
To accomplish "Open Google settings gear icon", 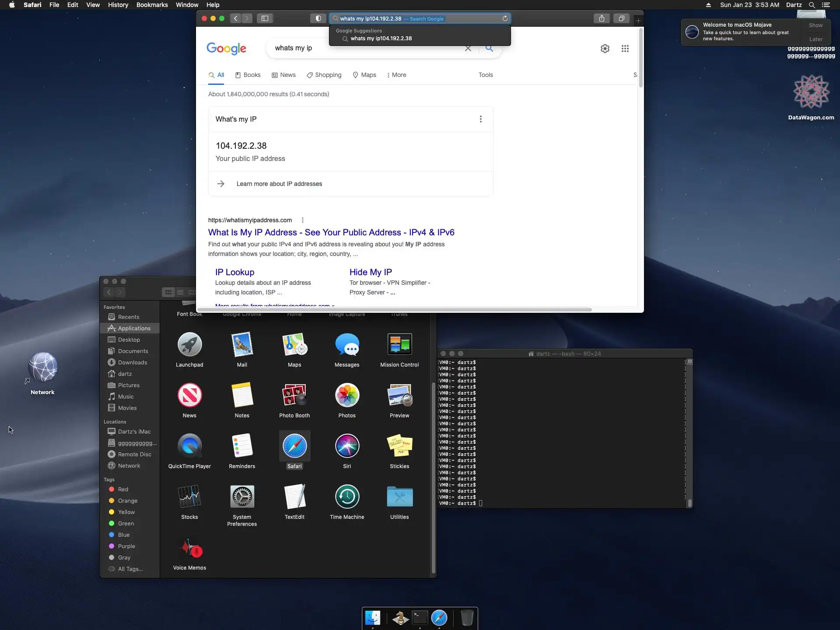I will pos(605,49).
